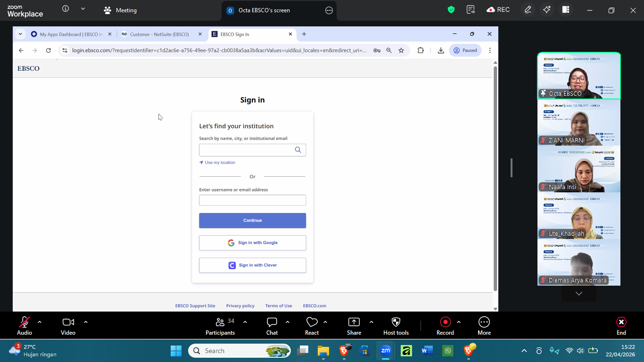This screenshot has height=362, width=644.
Task: Open the More menu in Zoom toolbar
Action: pyautogui.click(x=484, y=326)
